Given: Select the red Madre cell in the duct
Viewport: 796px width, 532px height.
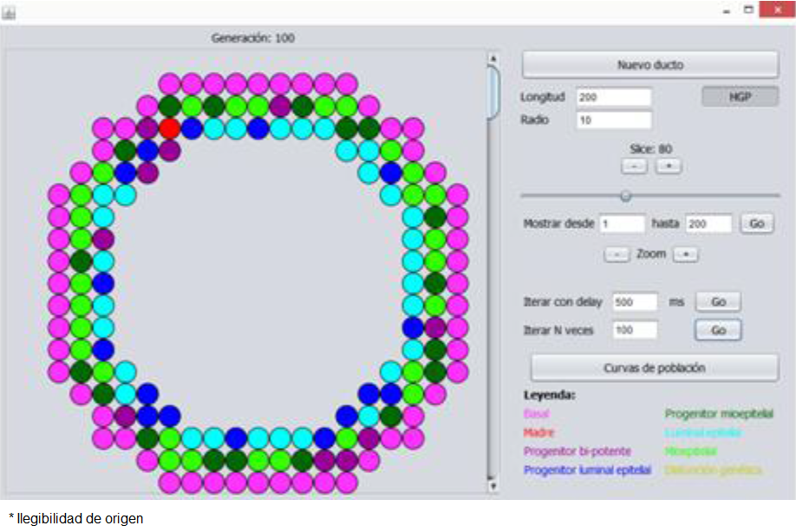Looking at the screenshot, I should click(170, 128).
